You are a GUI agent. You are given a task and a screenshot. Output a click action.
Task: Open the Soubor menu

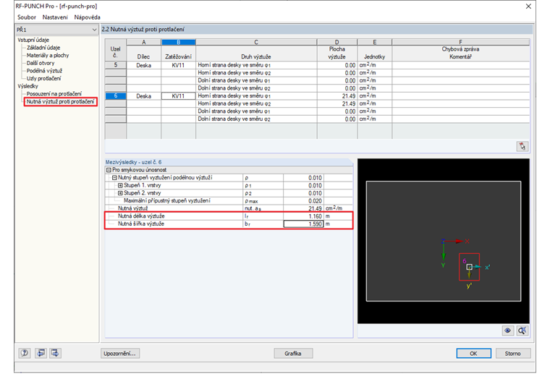pyautogui.click(x=27, y=17)
